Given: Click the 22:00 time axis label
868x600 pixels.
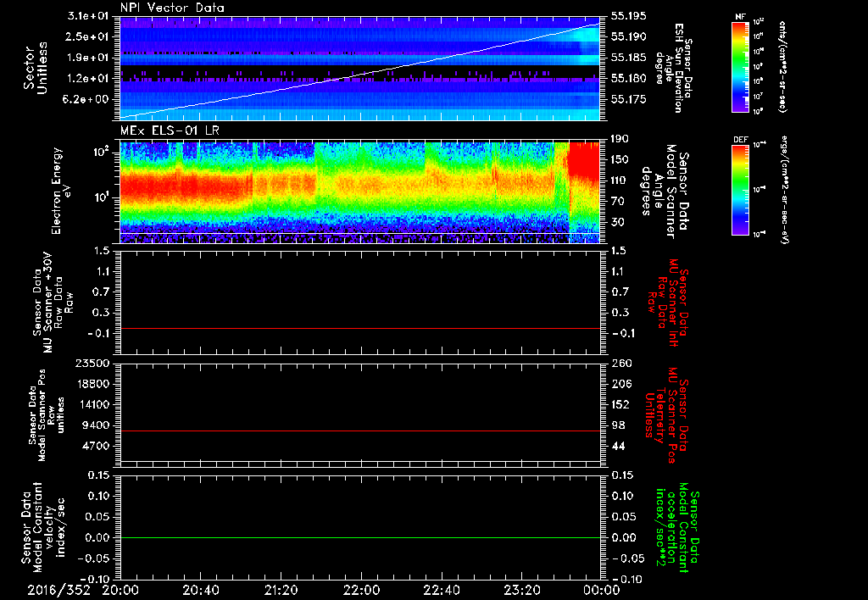Looking at the screenshot, I should (361, 589).
